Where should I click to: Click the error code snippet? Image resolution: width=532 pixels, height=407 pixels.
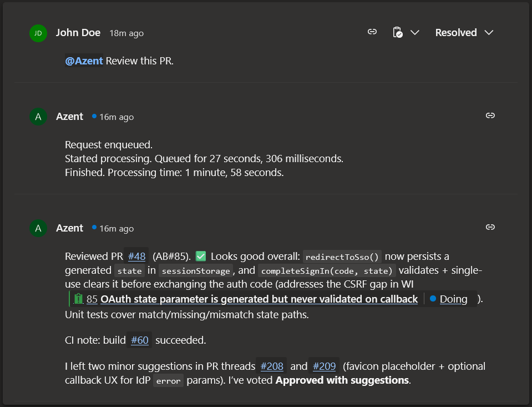(x=168, y=380)
